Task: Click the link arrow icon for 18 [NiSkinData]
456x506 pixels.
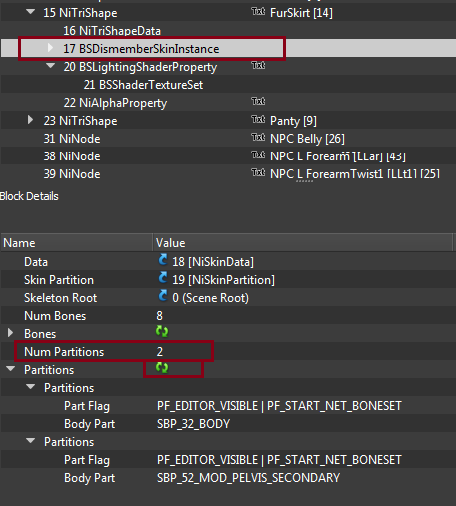Action: point(163,260)
